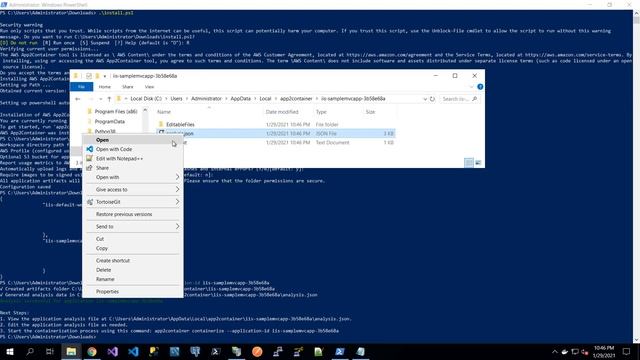The image size is (640, 360).
Task: Switch to large icons view layout
Action: pos(478,163)
